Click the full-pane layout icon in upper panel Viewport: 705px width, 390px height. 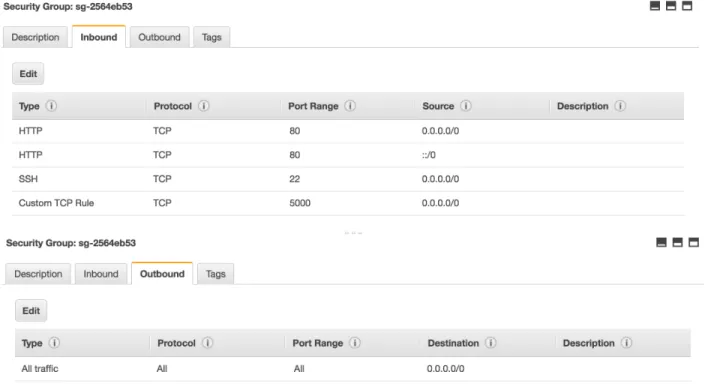[x=687, y=6]
